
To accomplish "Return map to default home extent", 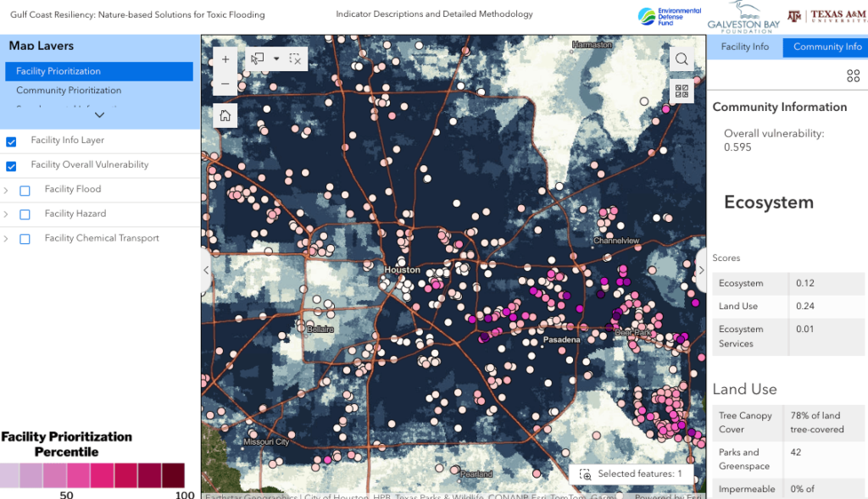I will [x=225, y=114].
